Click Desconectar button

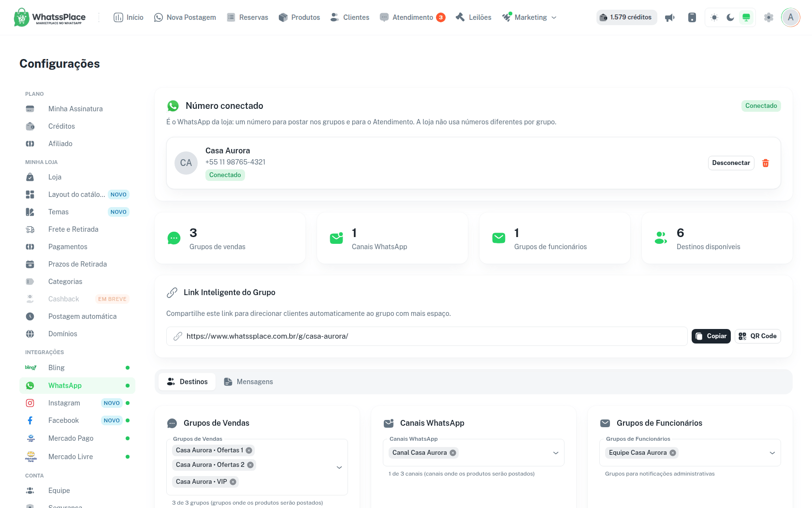(x=731, y=163)
